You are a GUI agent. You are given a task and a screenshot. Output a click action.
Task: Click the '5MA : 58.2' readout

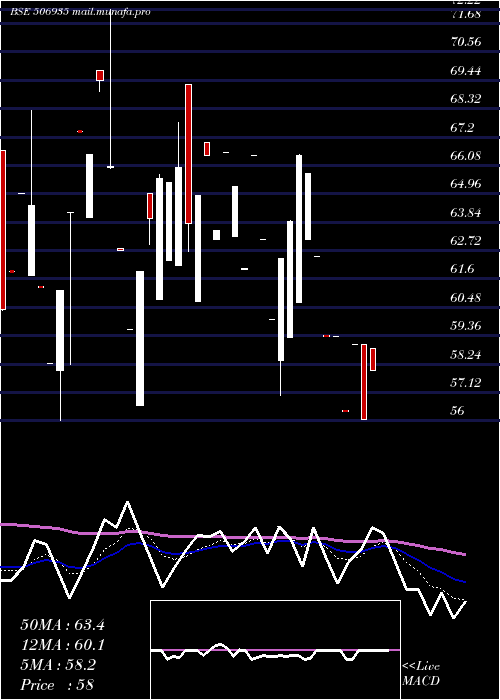coord(58,665)
